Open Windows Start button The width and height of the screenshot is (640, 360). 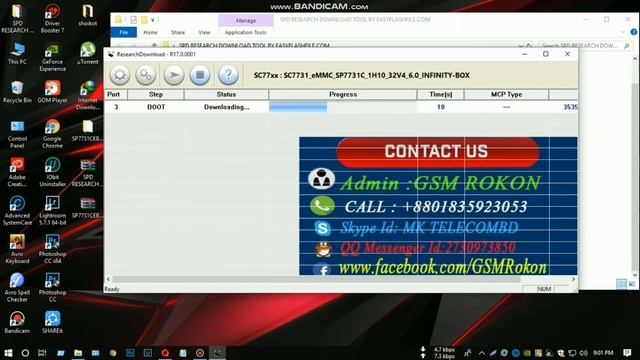[8, 353]
